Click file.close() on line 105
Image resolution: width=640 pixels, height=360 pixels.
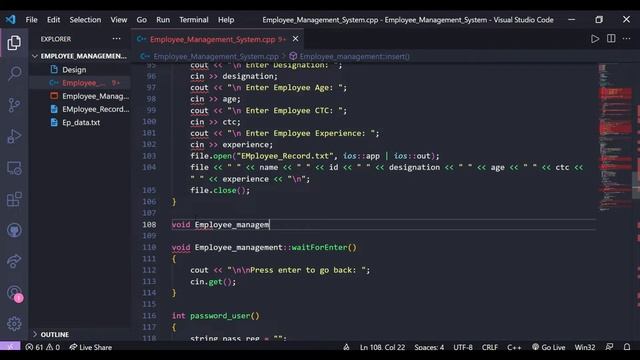point(220,190)
